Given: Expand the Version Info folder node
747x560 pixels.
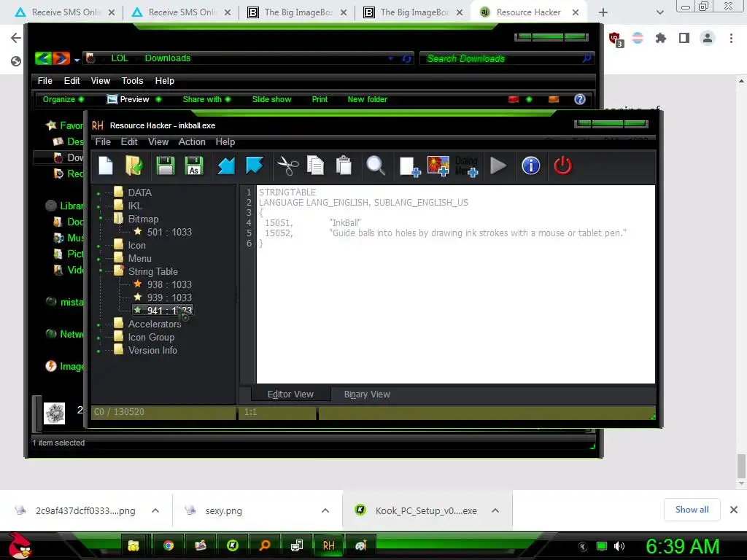Looking at the screenshot, I should (x=98, y=351).
